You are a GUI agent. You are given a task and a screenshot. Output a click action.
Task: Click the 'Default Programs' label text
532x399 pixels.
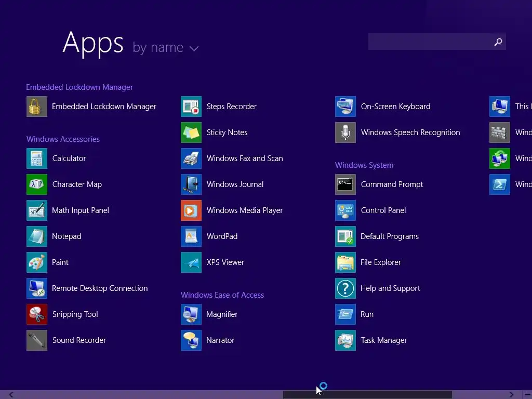point(390,236)
